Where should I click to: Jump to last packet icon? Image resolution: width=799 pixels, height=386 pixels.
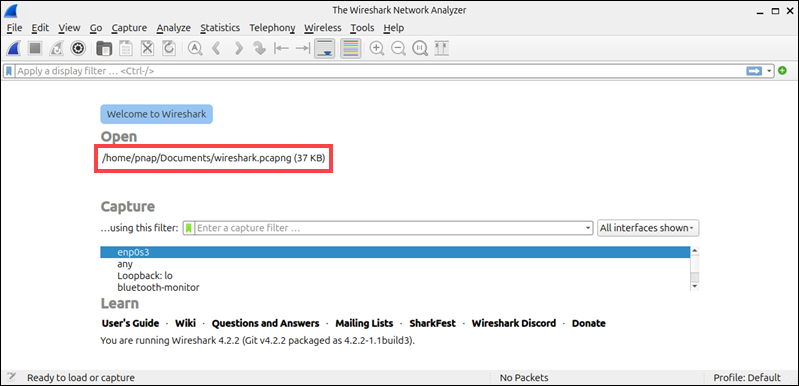303,48
